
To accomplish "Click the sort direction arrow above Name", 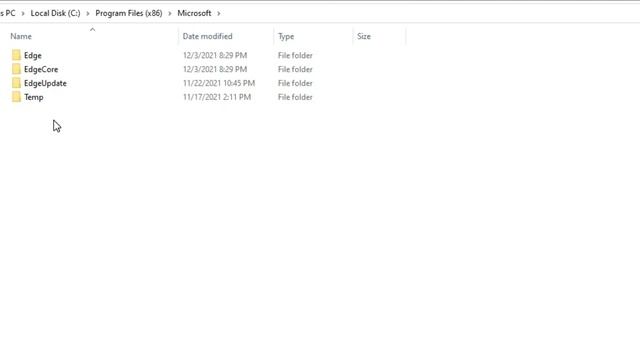I will click(93, 29).
